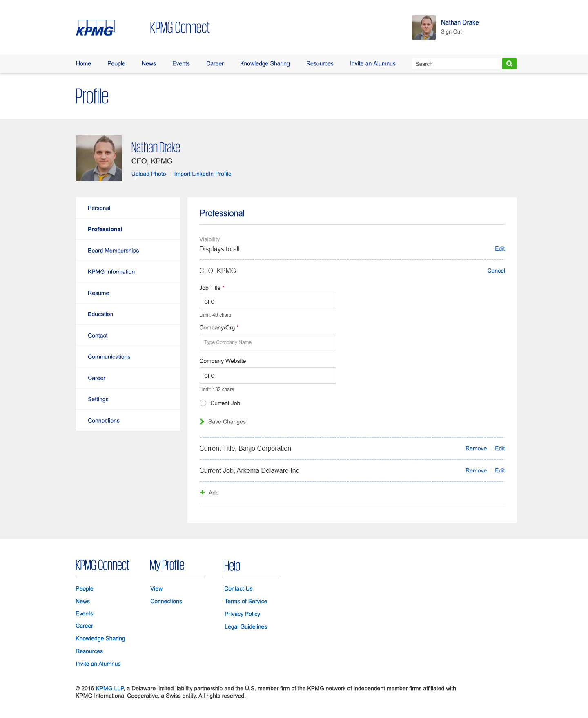Screen dimensions: 588x718
Task: Open Nathan Drake header avatar thumbnail
Action: pos(424,27)
